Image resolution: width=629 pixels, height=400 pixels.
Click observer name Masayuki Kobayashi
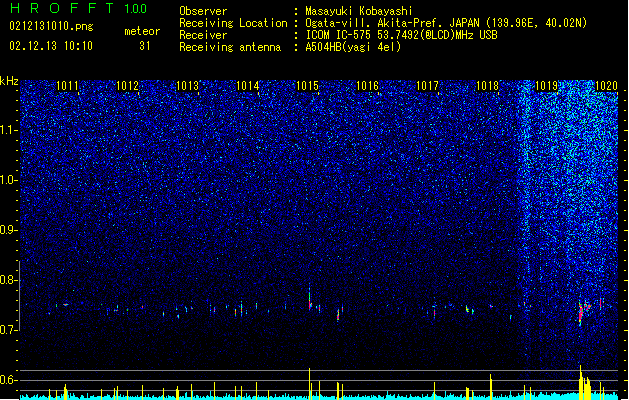(x=359, y=11)
